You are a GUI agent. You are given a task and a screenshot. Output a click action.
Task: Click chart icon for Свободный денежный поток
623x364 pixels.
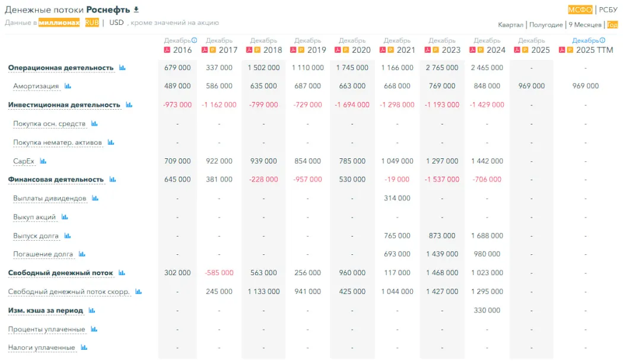point(122,273)
